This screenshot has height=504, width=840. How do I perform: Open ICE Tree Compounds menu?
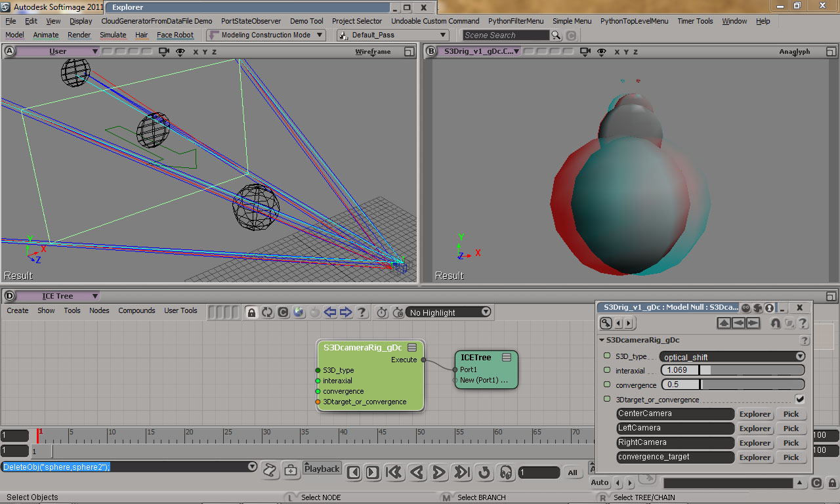coord(136,310)
